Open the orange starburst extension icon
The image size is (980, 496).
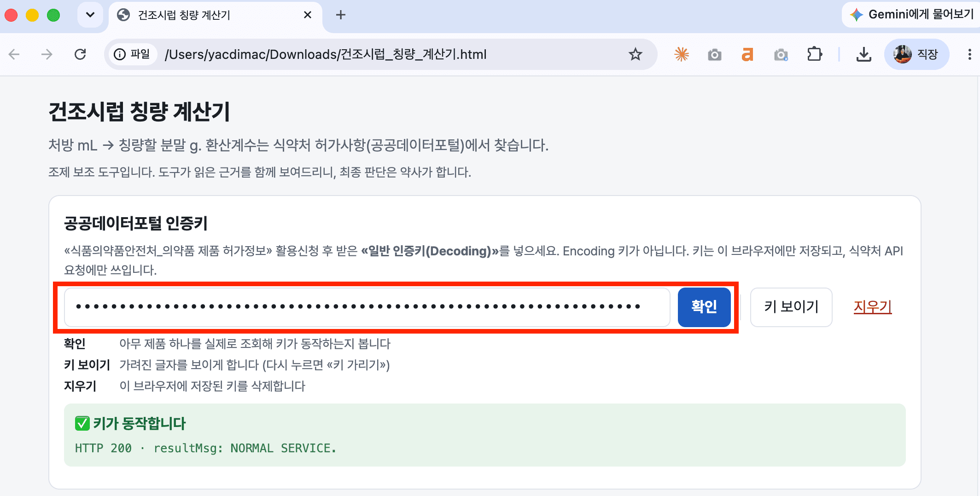[682, 54]
